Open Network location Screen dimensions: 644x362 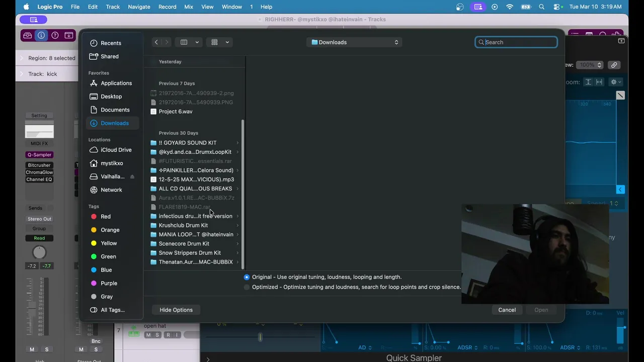111,190
